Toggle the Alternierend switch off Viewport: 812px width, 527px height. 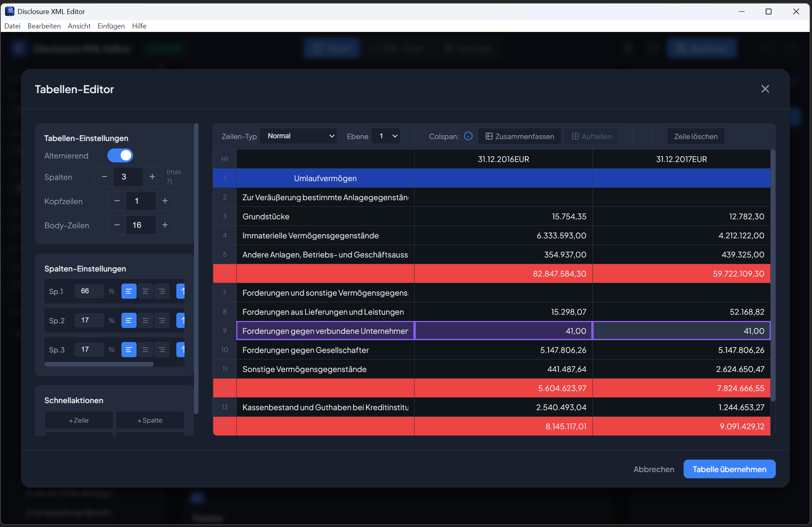[120, 155]
